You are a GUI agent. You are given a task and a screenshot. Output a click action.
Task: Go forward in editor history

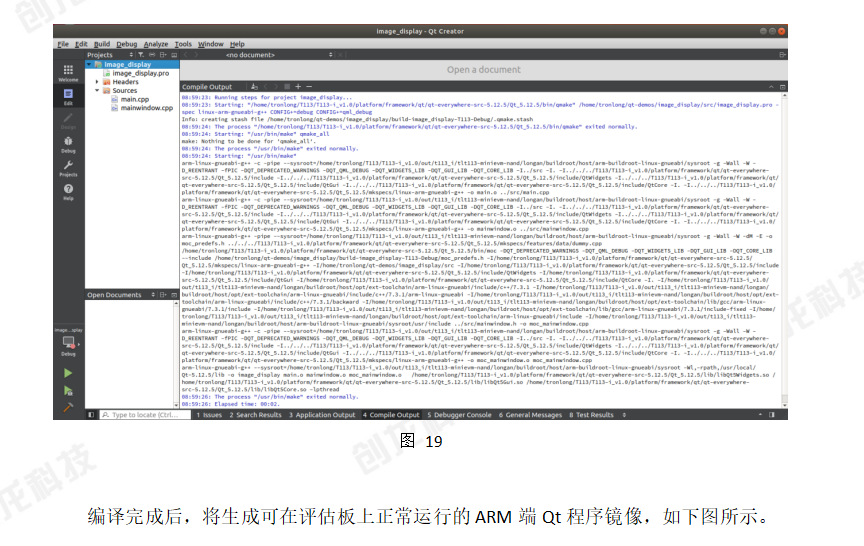[x=196, y=55]
